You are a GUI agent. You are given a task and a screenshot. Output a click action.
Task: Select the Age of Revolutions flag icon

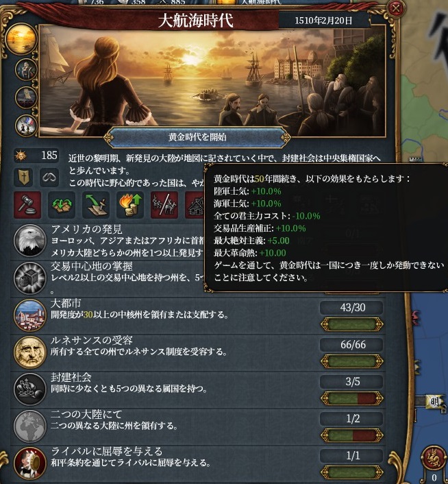point(26,125)
